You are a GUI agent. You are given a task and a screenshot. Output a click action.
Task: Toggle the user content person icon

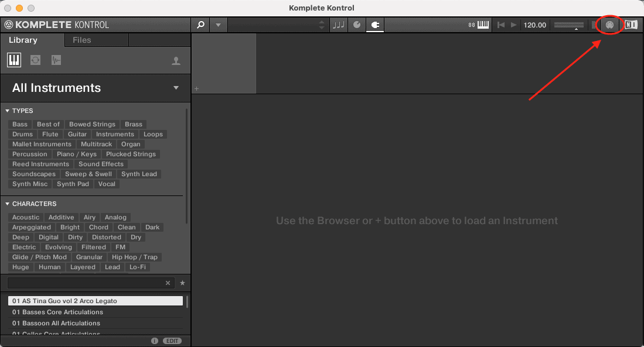point(176,61)
